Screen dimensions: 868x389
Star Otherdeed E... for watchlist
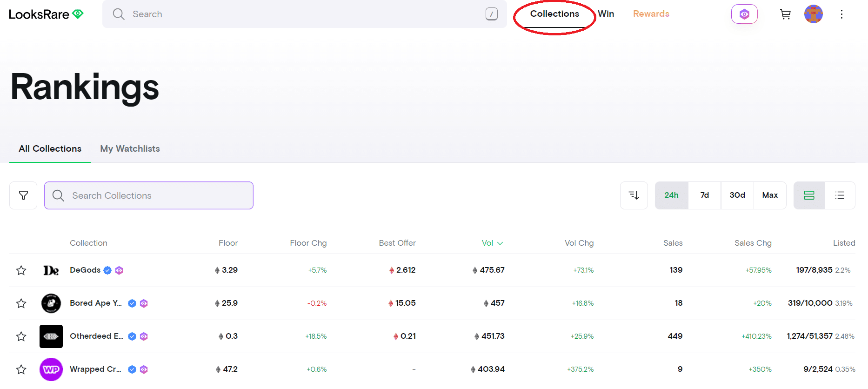pos(21,336)
